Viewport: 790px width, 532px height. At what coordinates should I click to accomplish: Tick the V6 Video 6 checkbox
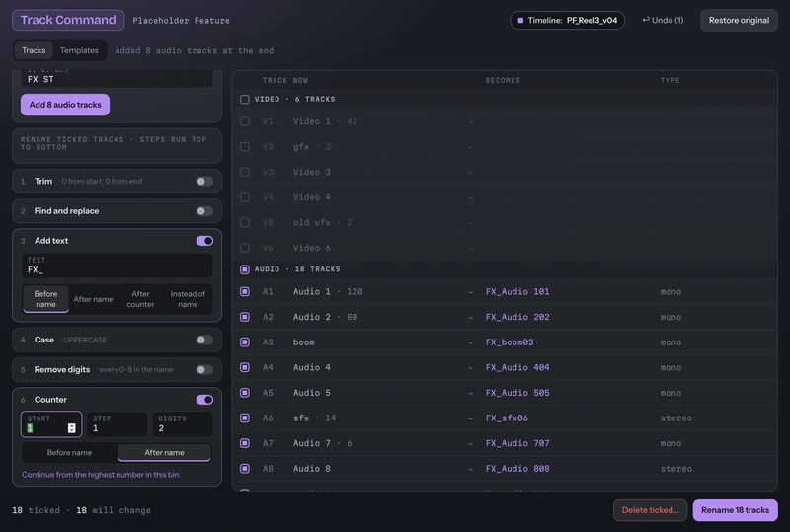244,248
